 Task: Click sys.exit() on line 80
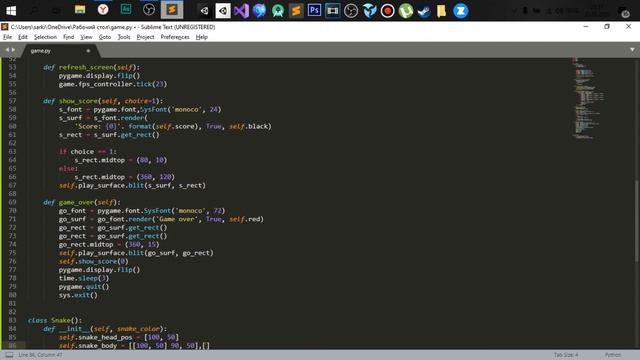78,295
